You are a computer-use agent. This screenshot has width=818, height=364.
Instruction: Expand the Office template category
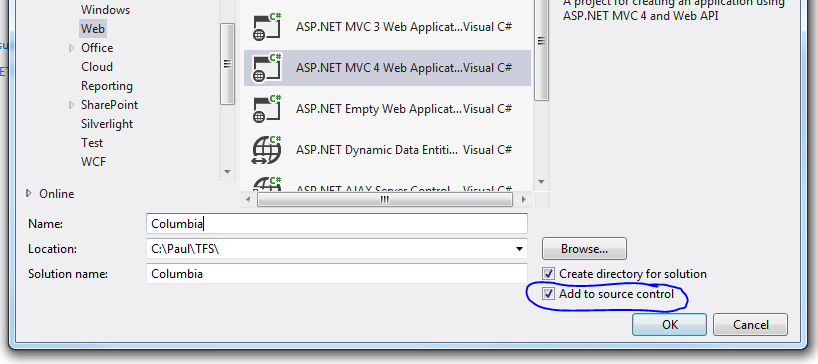(x=72, y=48)
